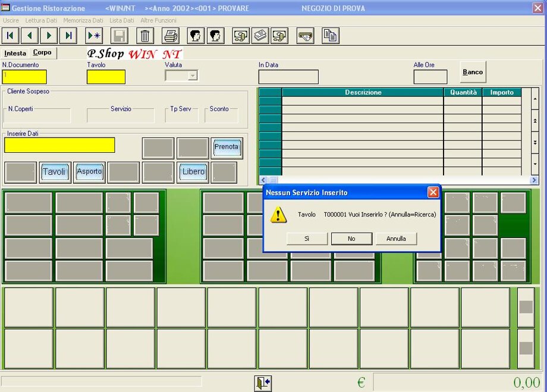Open the Valuta dropdown

coord(192,76)
